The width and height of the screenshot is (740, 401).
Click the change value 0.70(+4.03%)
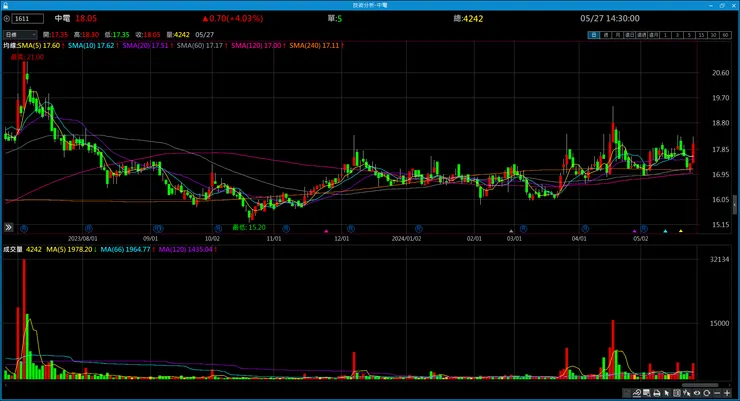233,18
